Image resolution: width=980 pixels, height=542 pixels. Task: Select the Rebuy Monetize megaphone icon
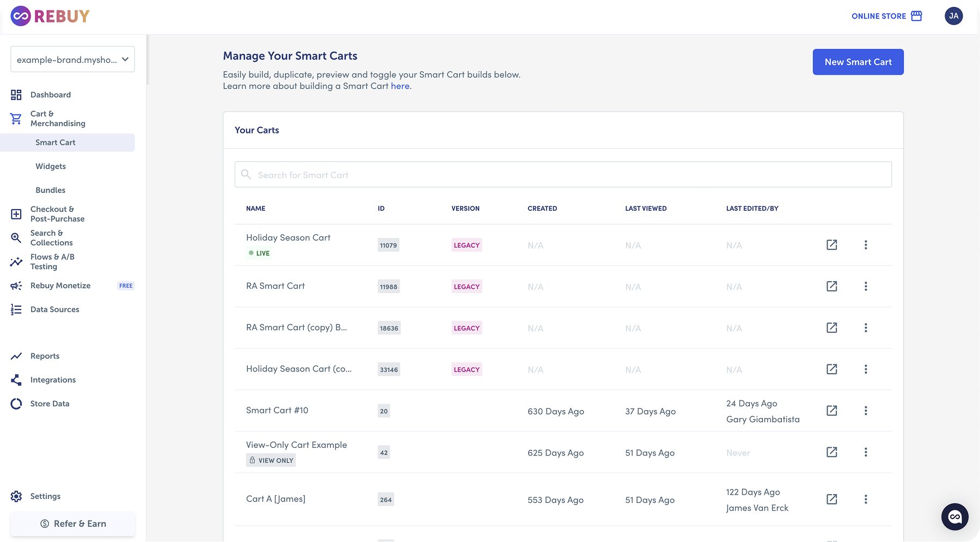(x=16, y=285)
